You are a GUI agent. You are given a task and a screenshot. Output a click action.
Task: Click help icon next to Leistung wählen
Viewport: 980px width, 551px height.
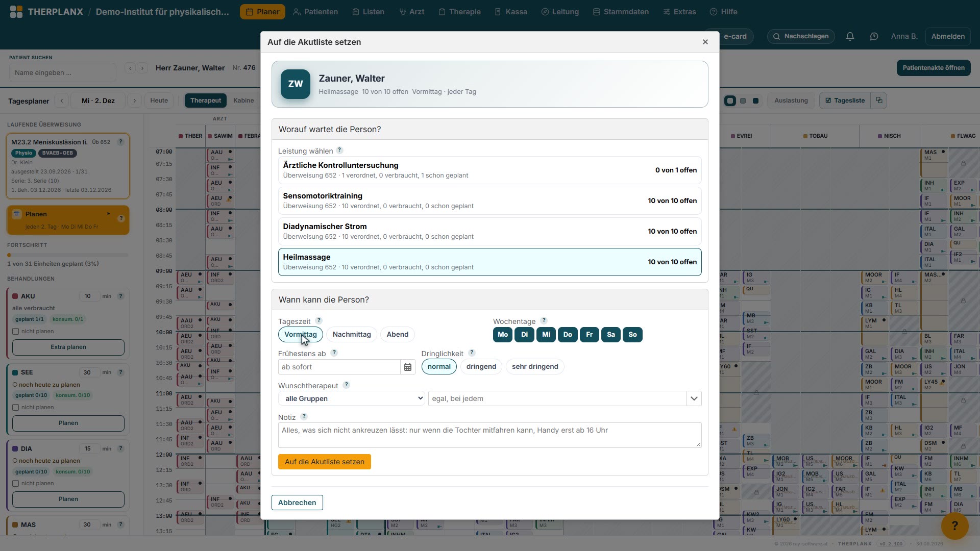[340, 151]
